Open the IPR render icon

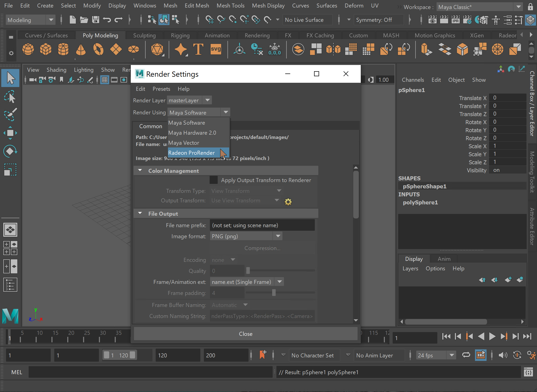[455, 20]
